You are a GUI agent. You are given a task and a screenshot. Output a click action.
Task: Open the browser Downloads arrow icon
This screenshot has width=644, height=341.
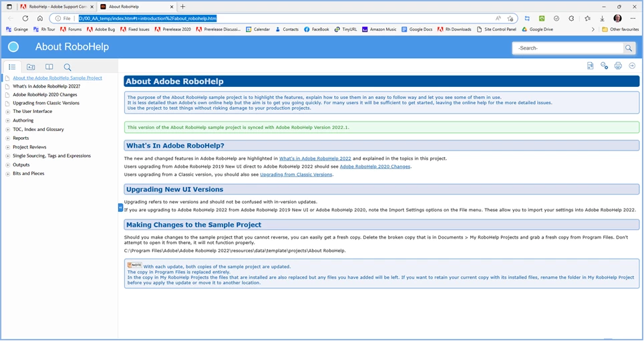coord(602,19)
